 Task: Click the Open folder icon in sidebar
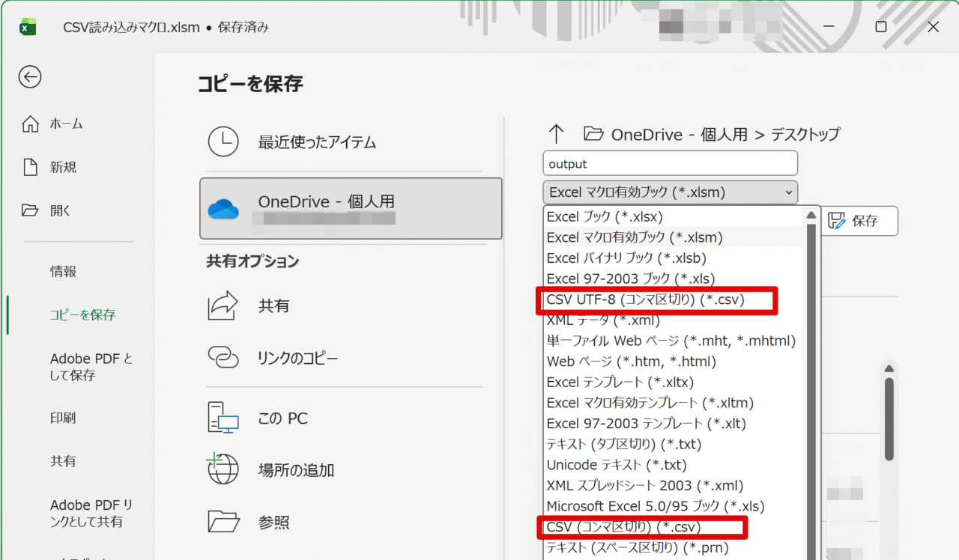[30, 210]
